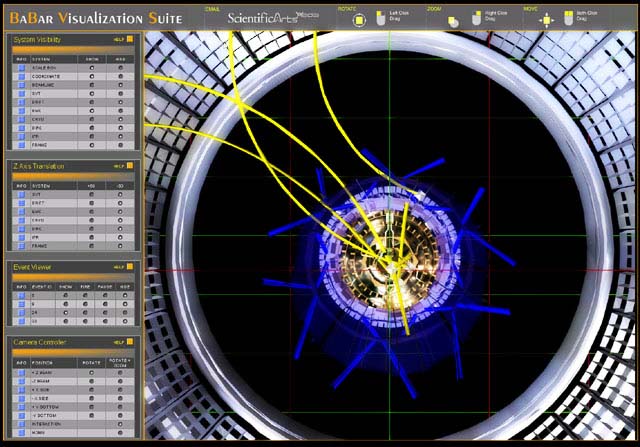This screenshot has width=640, height=447.
Task: Open info for BEAMLINE in System Visibility
Action: click(x=21, y=85)
